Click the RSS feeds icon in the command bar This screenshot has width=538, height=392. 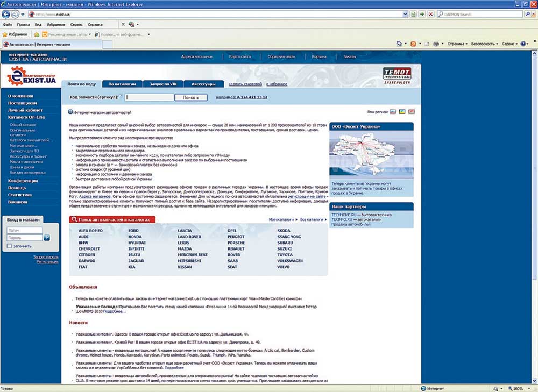point(413,44)
